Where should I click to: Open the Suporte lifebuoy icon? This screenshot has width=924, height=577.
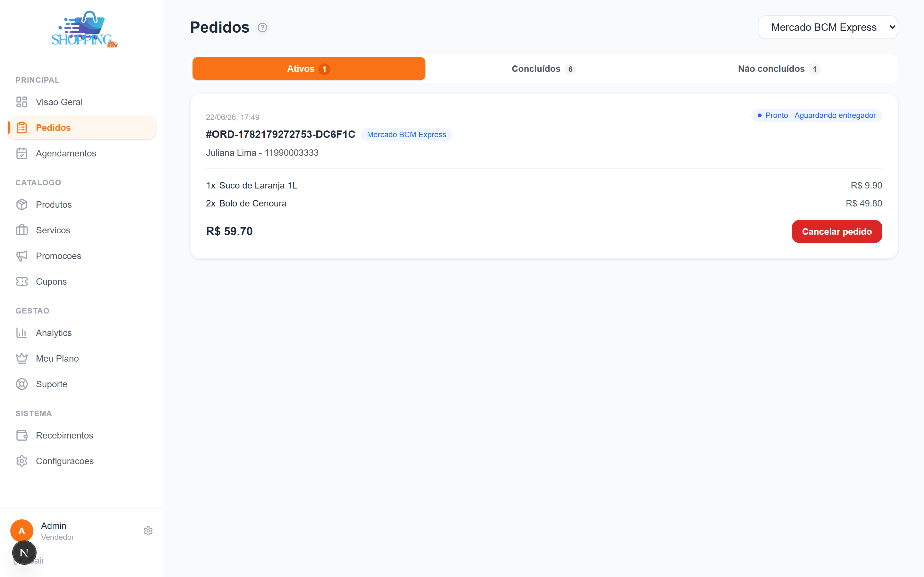click(22, 384)
